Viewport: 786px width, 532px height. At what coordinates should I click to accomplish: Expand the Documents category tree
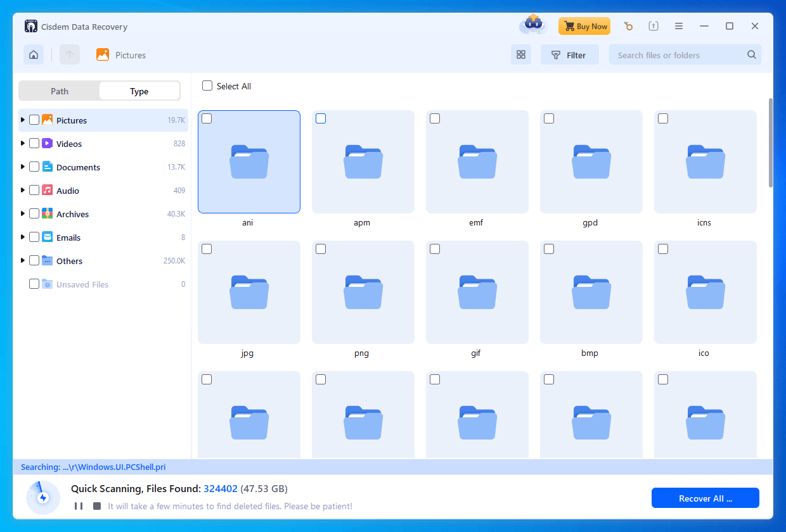pyautogui.click(x=22, y=167)
